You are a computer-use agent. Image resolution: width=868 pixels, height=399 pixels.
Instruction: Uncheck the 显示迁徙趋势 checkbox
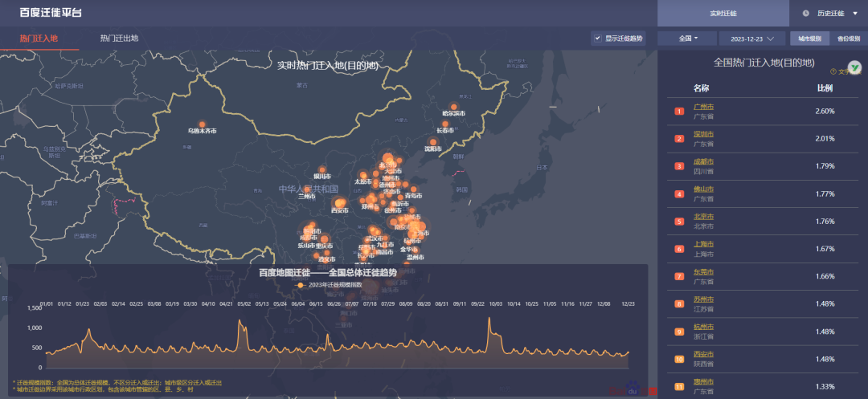597,38
